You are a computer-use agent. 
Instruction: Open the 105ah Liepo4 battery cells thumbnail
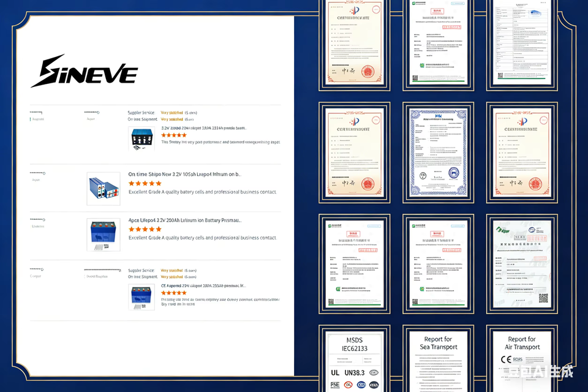coord(104,189)
